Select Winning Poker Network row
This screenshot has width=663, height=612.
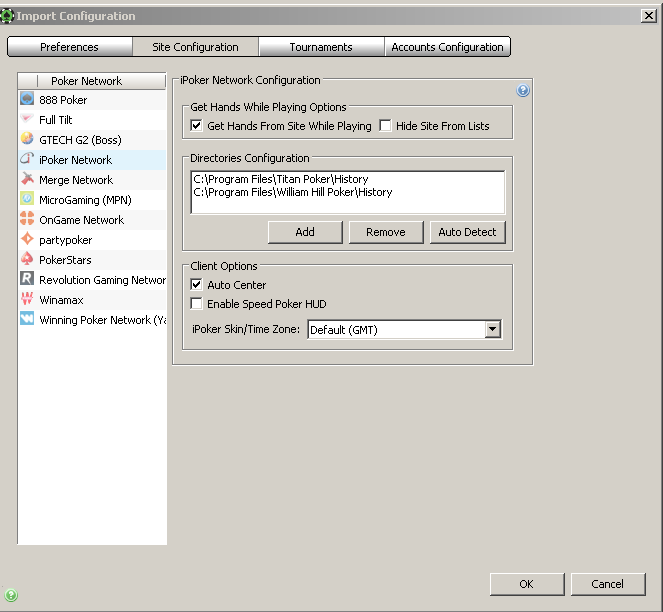(x=92, y=320)
